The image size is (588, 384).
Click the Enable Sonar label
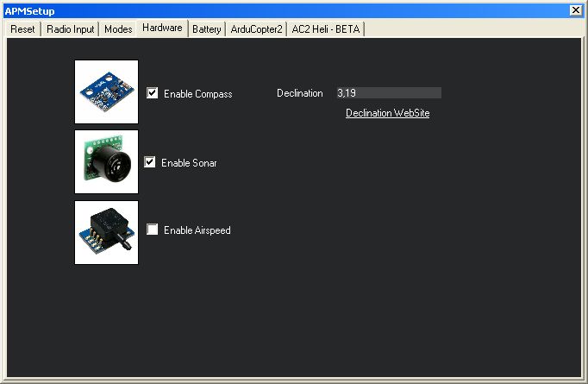189,163
